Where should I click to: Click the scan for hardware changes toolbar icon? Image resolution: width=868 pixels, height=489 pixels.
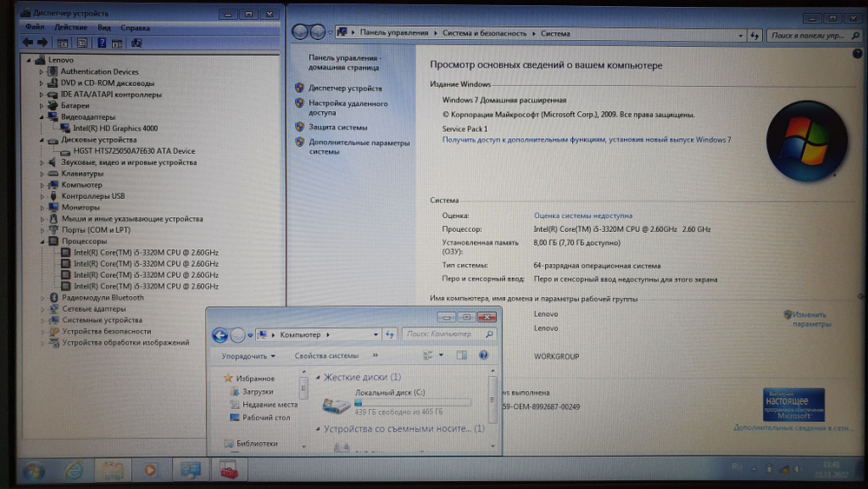pyautogui.click(x=136, y=43)
